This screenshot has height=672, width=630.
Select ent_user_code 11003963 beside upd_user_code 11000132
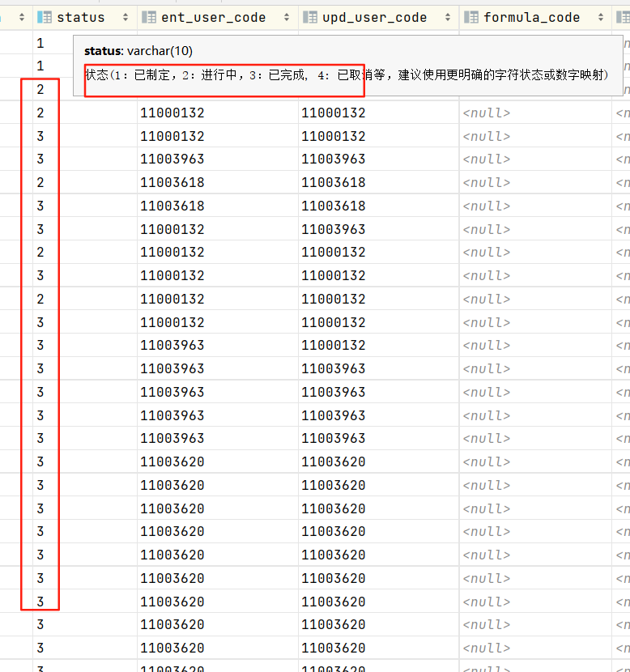[x=172, y=346]
